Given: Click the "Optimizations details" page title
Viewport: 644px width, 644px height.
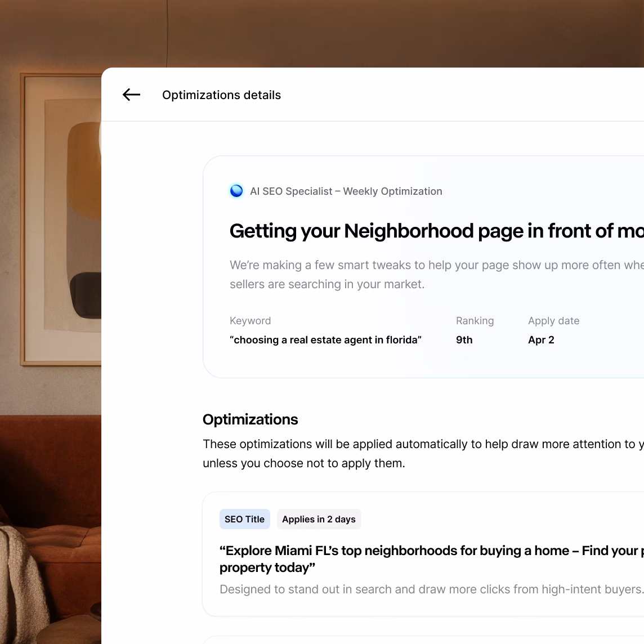Looking at the screenshot, I should pos(221,95).
